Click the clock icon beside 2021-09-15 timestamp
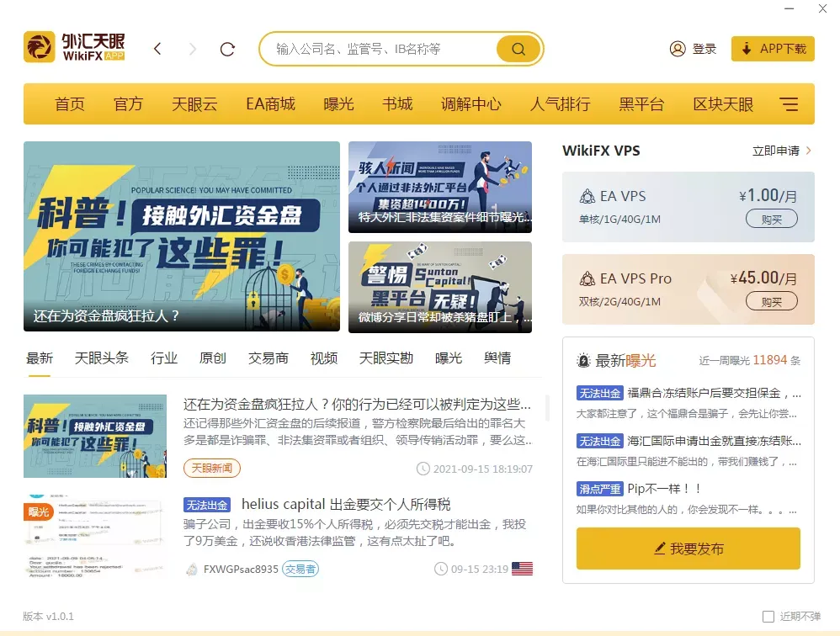 tap(423, 469)
